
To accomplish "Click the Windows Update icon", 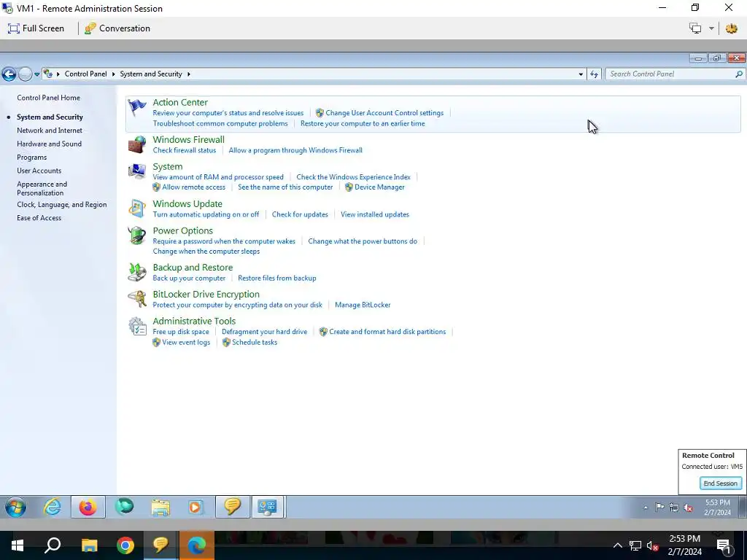I will 137,209.
